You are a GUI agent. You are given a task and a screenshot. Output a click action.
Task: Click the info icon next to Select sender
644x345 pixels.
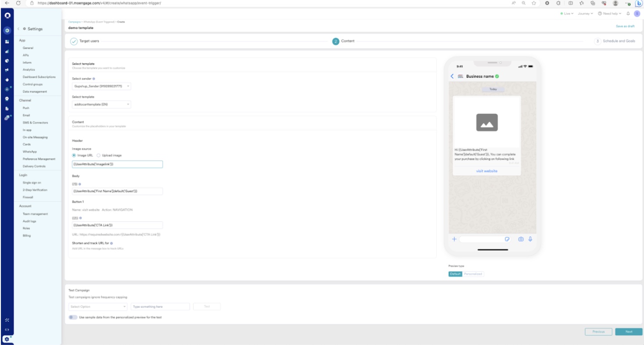94,79
